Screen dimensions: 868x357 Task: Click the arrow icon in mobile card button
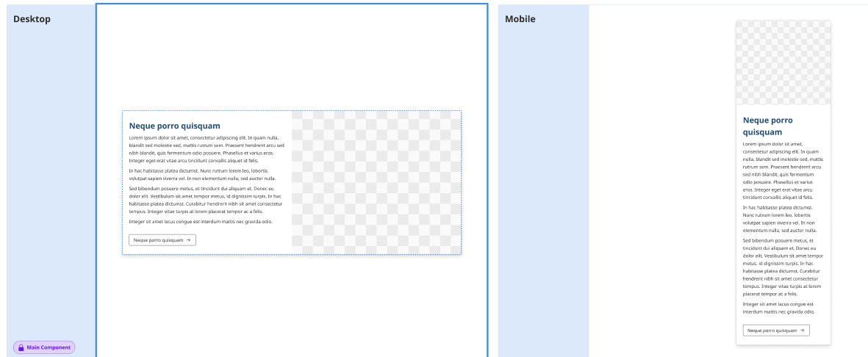pos(803,331)
